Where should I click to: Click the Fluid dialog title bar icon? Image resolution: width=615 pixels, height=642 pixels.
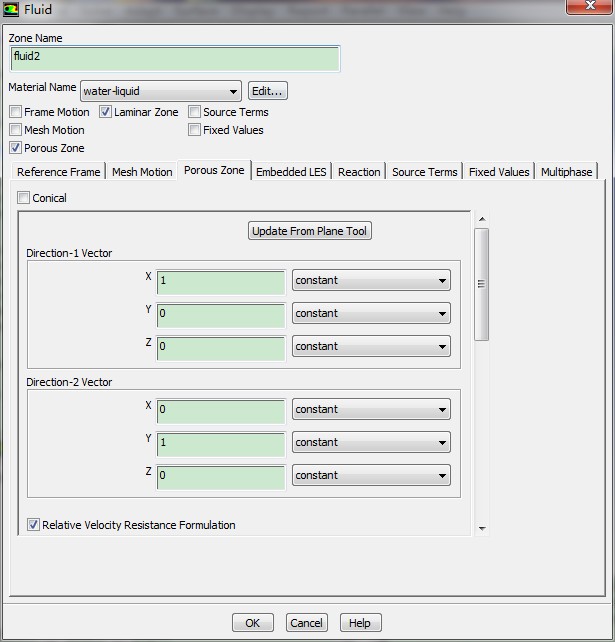[12, 11]
